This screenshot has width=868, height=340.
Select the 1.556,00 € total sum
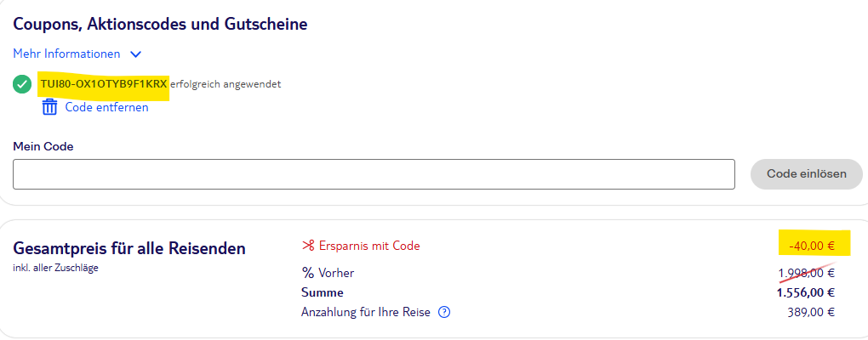805,292
